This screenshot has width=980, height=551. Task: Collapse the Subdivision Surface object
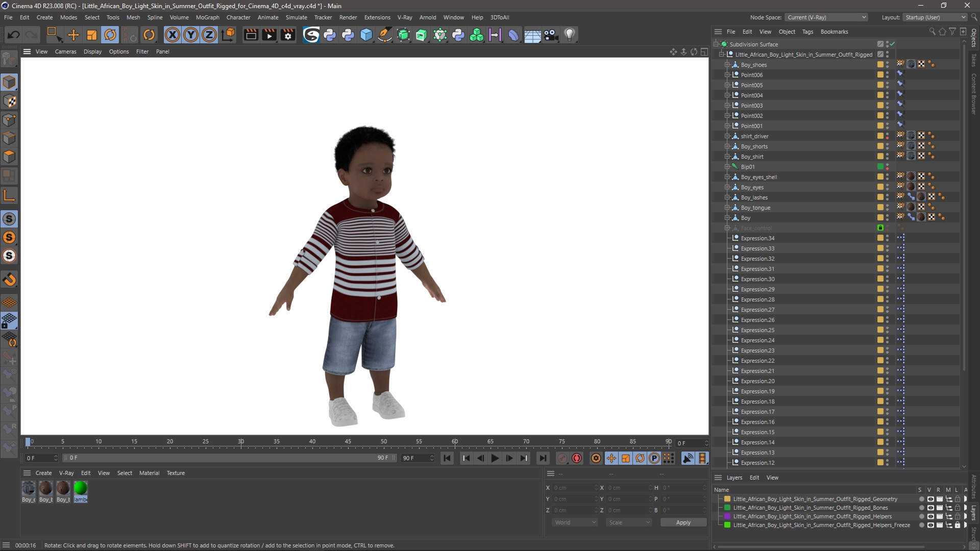(x=716, y=44)
